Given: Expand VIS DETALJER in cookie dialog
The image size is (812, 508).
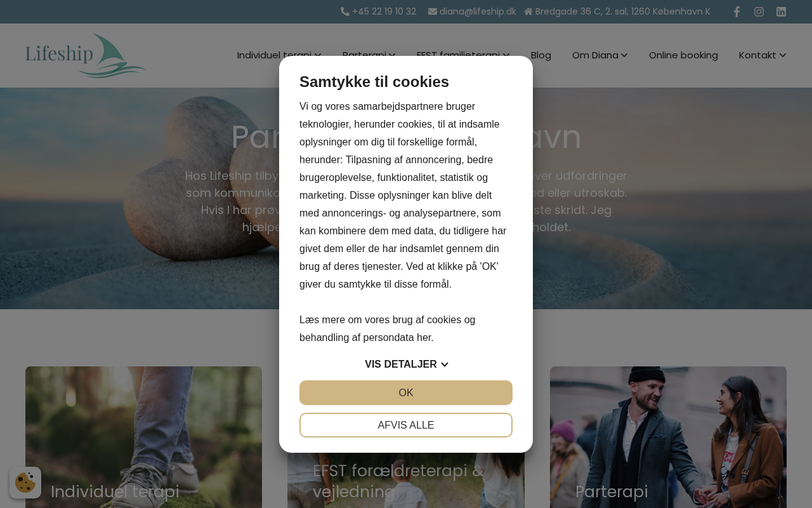Looking at the screenshot, I should coord(406,364).
